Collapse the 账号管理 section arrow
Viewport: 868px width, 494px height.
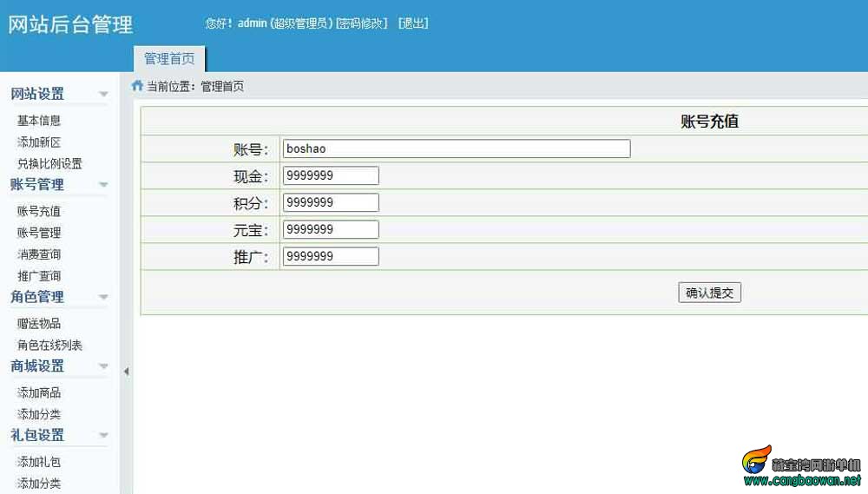tap(103, 184)
